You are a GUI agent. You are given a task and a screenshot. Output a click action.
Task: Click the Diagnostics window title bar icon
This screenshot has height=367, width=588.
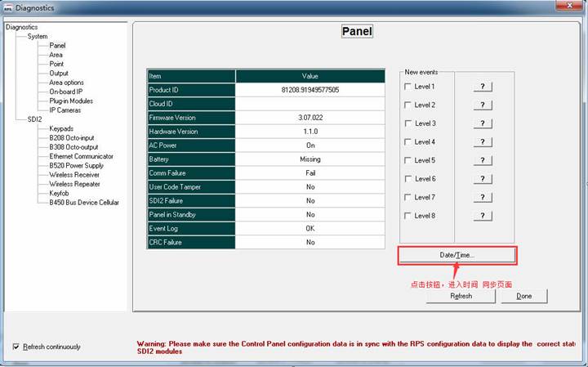tap(8, 7)
